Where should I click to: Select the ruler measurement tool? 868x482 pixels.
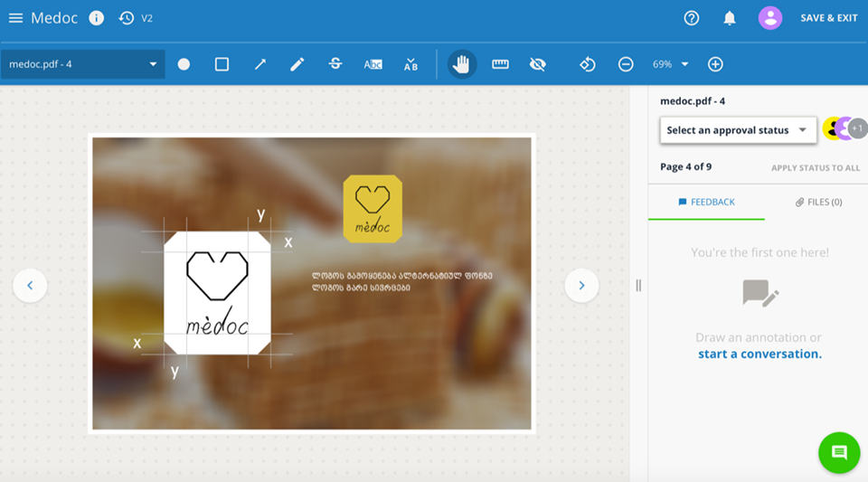500,64
